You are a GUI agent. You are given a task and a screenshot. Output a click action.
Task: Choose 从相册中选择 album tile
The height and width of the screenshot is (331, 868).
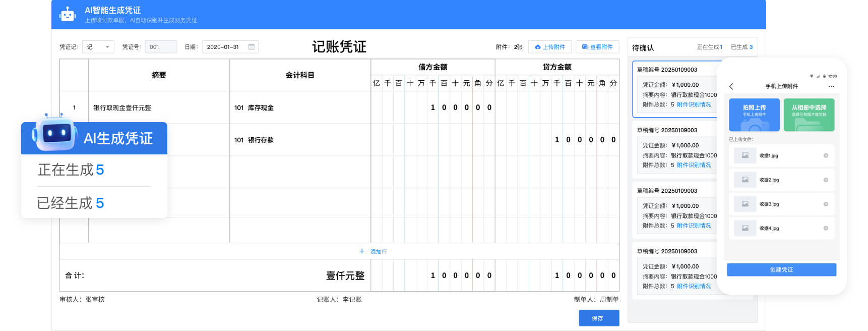[809, 115]
